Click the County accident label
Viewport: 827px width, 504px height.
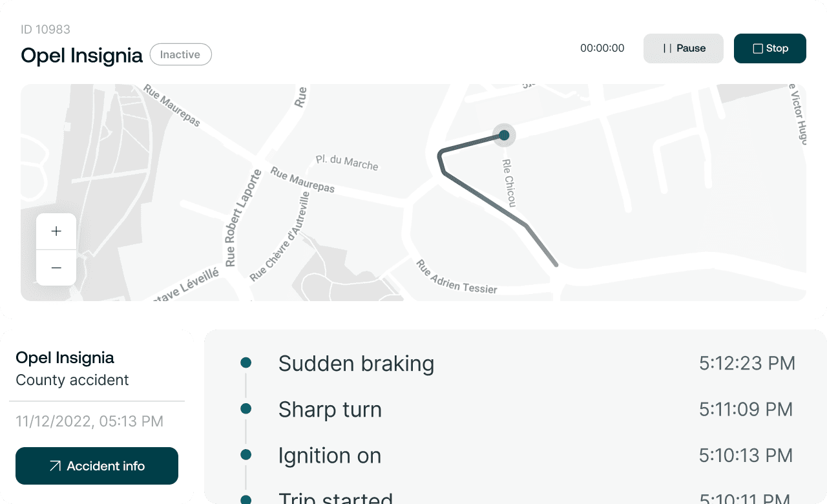72,380
